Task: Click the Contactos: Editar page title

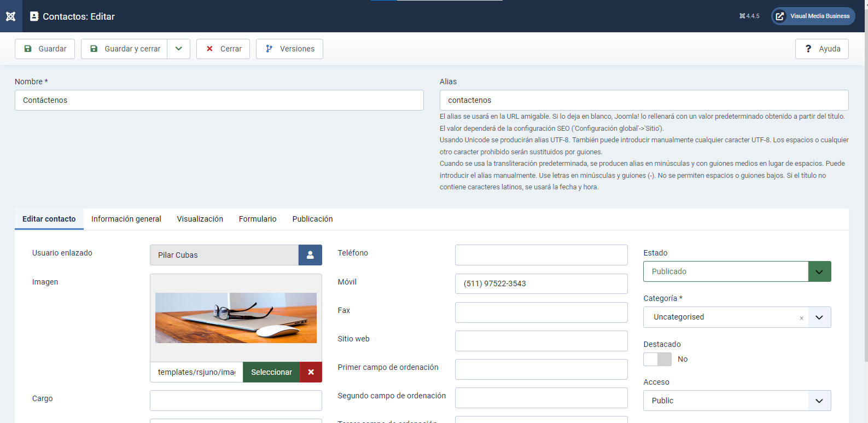Action: pos(79,16)
